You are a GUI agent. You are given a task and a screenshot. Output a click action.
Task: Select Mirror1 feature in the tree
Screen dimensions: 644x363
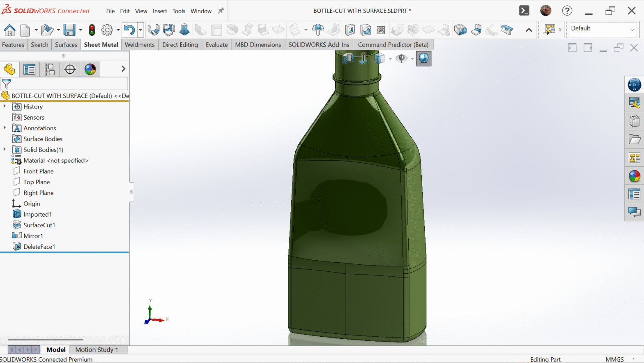coord(33,236)
